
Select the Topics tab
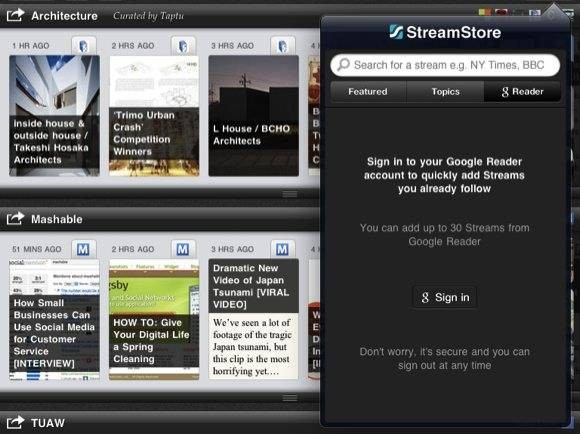[x=445, y=91]
